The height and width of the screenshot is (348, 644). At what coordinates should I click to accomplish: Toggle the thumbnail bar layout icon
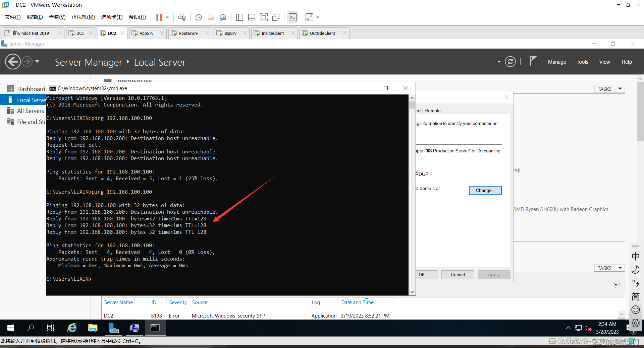click(252, 17)
